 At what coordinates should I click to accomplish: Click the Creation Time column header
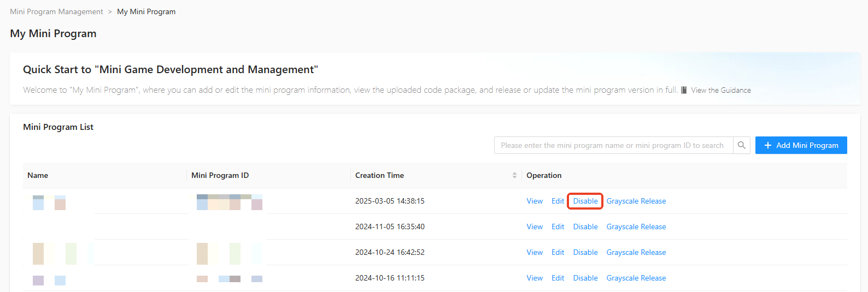pyautogui.click(x=379, y=175)
